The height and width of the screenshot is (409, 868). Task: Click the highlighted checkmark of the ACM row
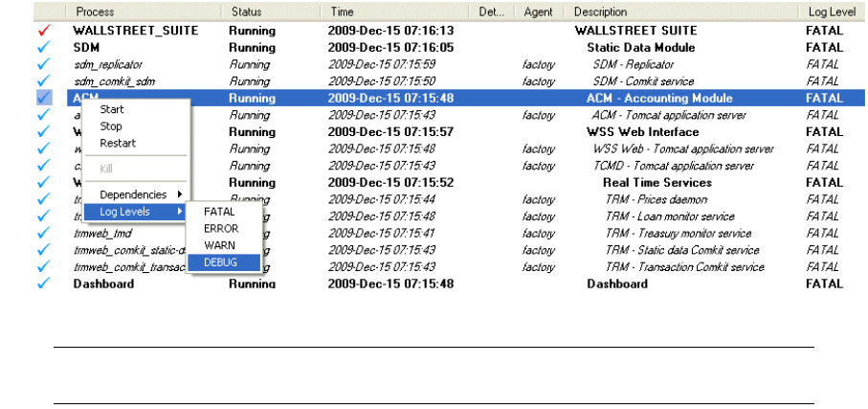tap(44, 98)
